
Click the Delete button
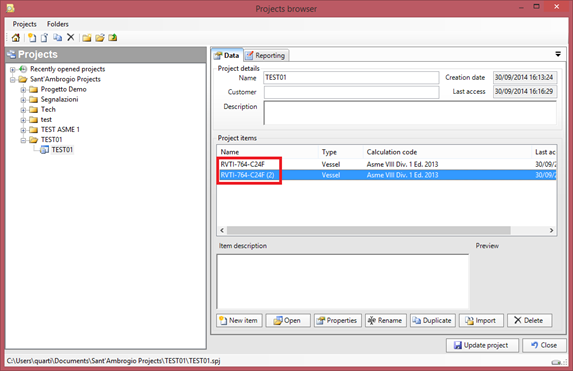coord(530,320)
